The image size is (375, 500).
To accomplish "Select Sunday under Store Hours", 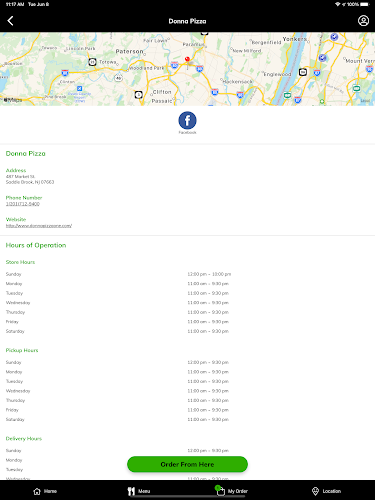I will (14, 274).
